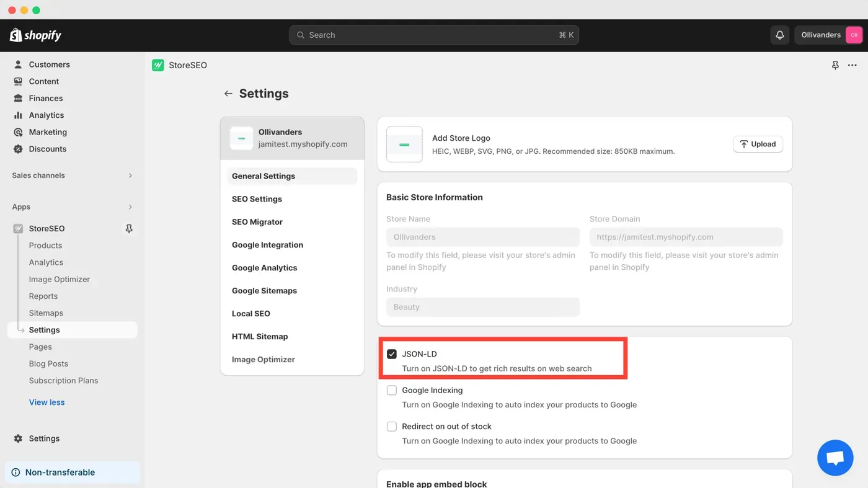Pin the app using the header pin icon

coord(835,65)
